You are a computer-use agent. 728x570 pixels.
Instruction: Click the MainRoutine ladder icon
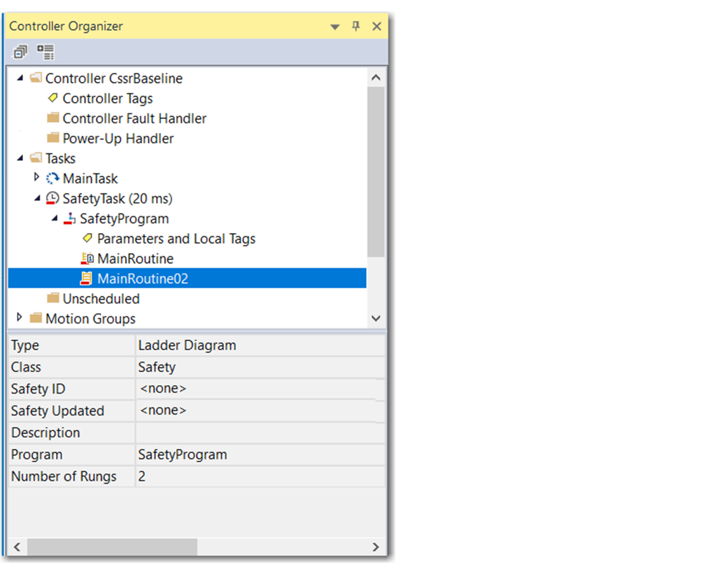pos(87,259)
